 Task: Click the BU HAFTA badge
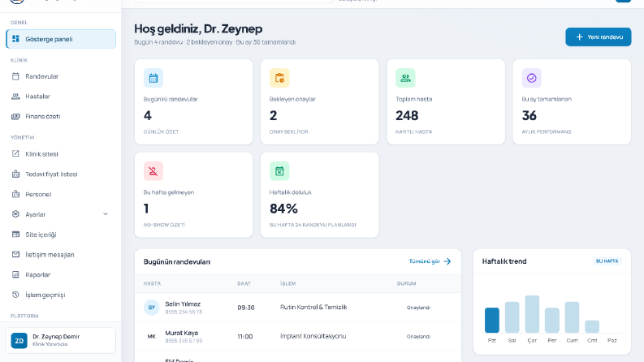(607, 261)
